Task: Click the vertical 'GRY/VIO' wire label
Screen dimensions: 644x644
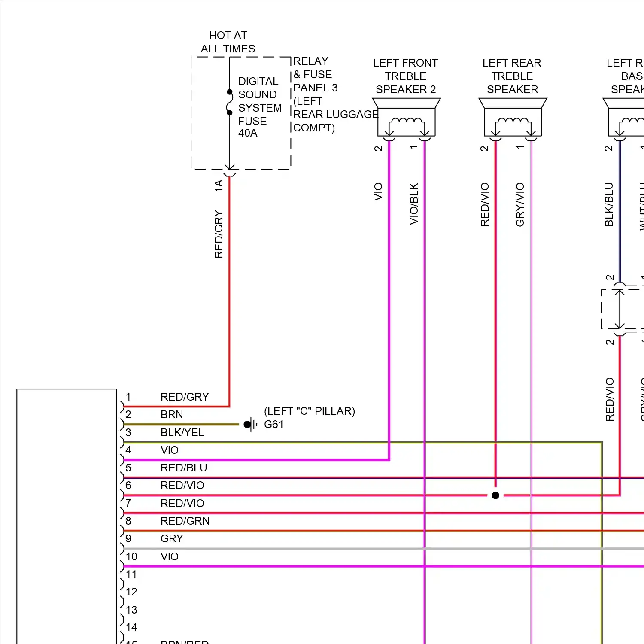Action: point(520,204)
